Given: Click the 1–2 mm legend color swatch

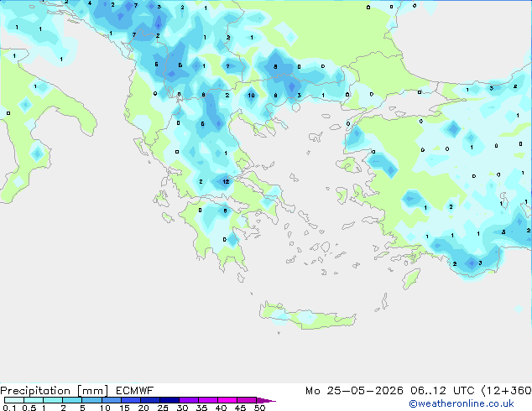Looking at the screenshot, I should pos(53,400).
